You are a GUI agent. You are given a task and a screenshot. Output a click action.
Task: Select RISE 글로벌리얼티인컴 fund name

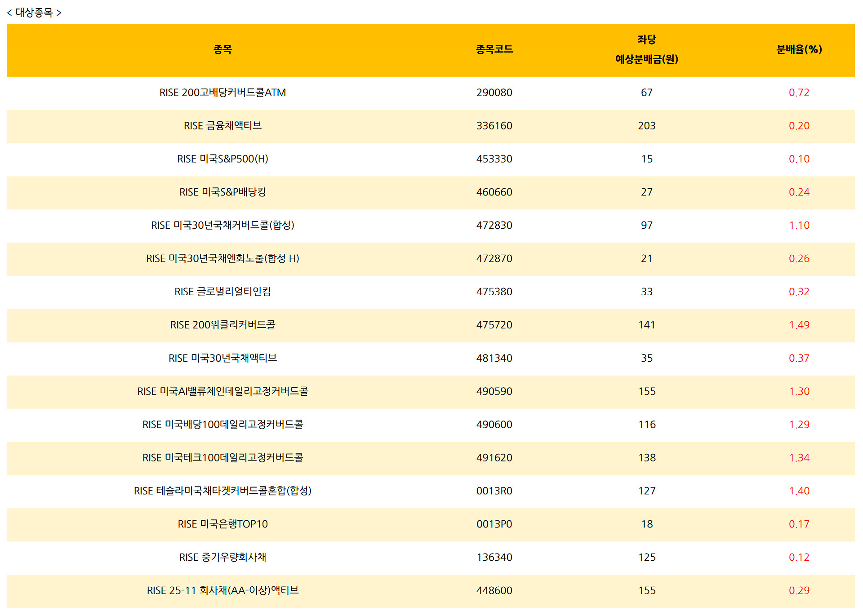222,292
